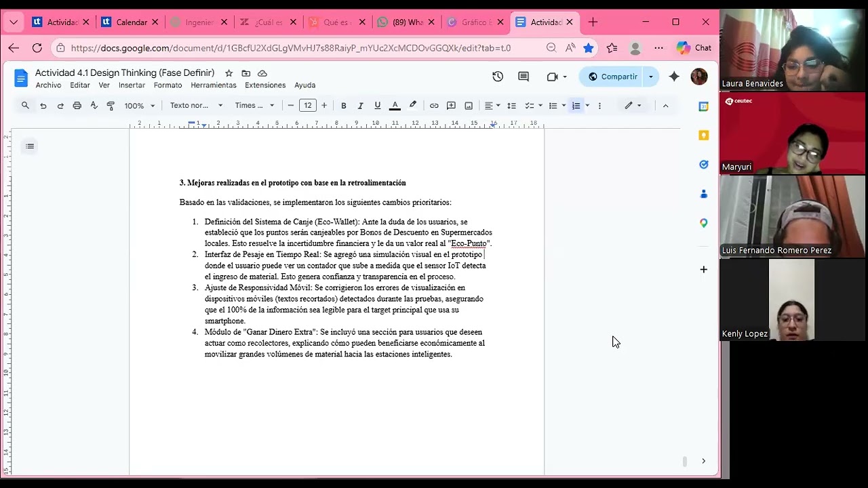The width and height of the screenshot is (868, 488).
Task: Open version history
Action: [x=498, y=77]
